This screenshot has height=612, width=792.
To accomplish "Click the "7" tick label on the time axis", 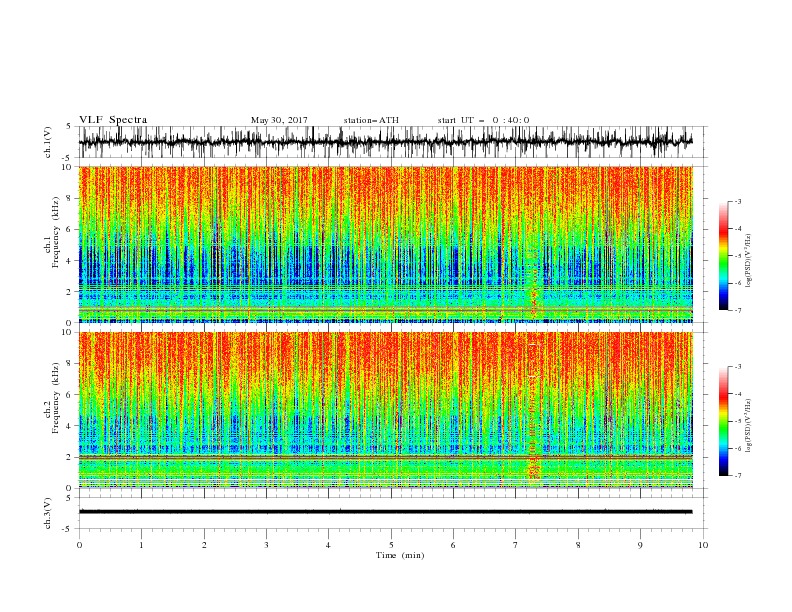I will click(516, 545).
